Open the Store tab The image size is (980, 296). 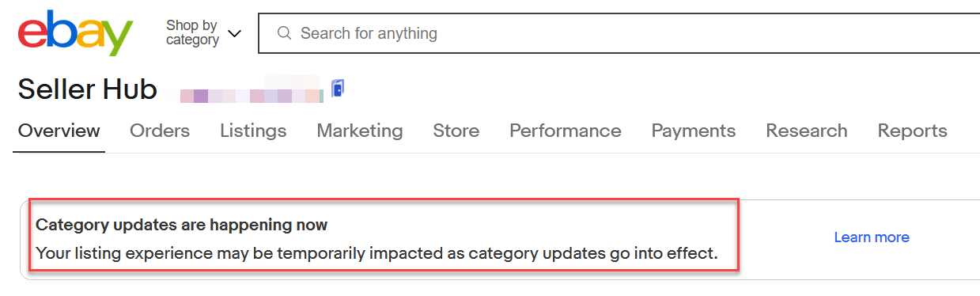pos(456,131)
